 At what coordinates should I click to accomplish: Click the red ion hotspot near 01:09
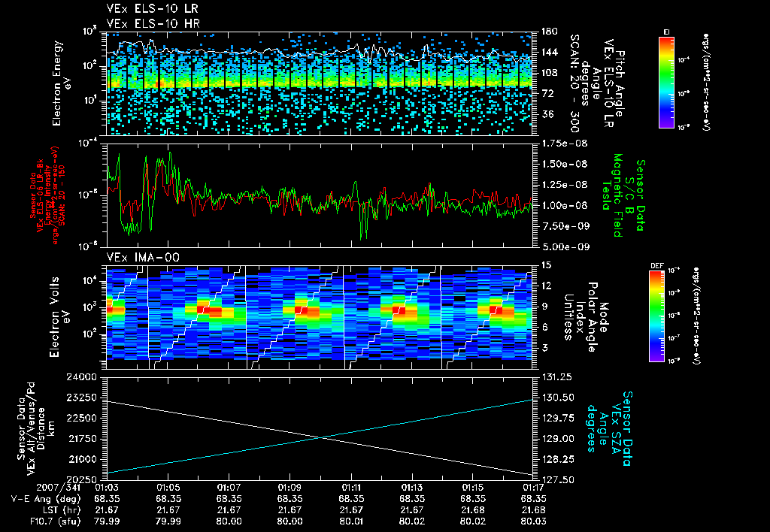tap(302, 311)
